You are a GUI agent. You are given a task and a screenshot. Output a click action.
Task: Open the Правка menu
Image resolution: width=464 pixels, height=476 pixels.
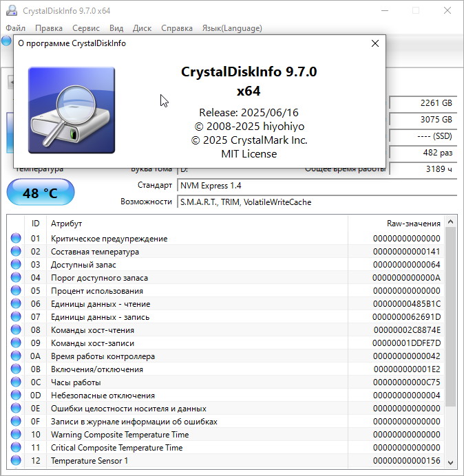[x=49, y=28]
